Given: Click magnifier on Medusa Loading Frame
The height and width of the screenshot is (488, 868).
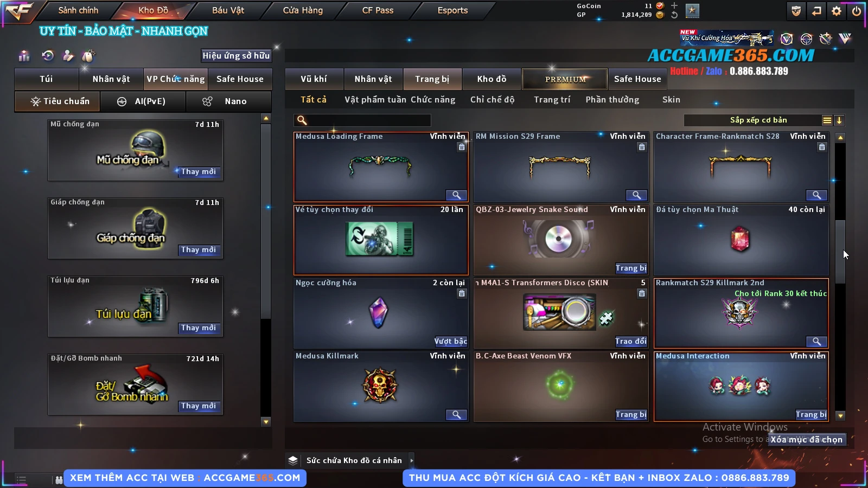Looking at the screenshot, I should pos(456,195).
